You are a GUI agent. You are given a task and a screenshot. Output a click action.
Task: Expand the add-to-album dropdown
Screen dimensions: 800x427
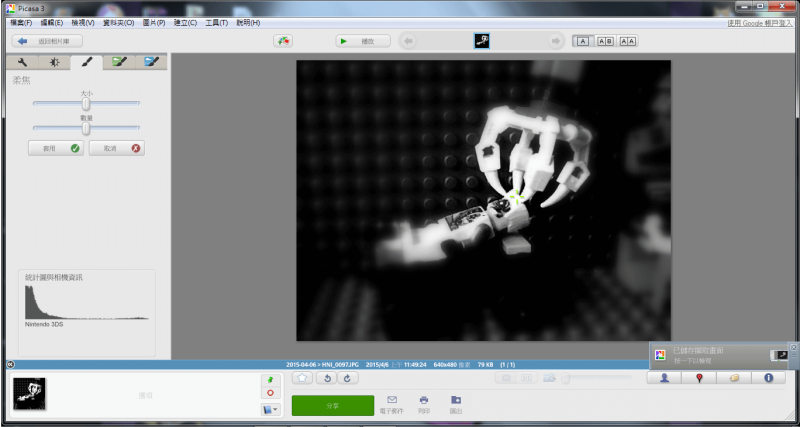coord(270,409)
